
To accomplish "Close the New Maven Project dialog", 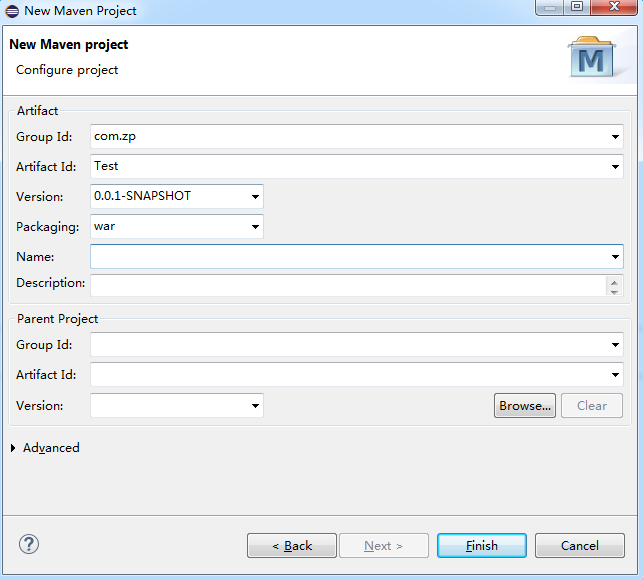I will click(x=614, y=7).
